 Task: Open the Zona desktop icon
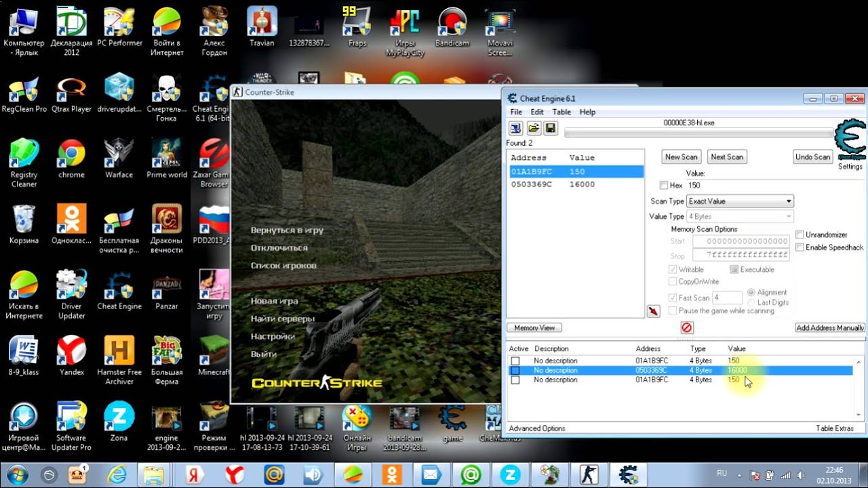[x=119, y=422]
